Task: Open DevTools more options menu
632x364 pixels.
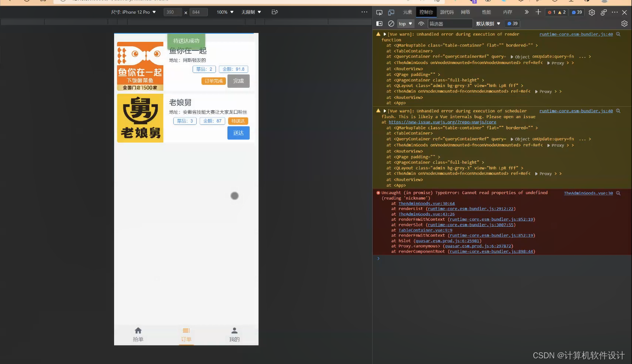Action: (x=615, y=12)
